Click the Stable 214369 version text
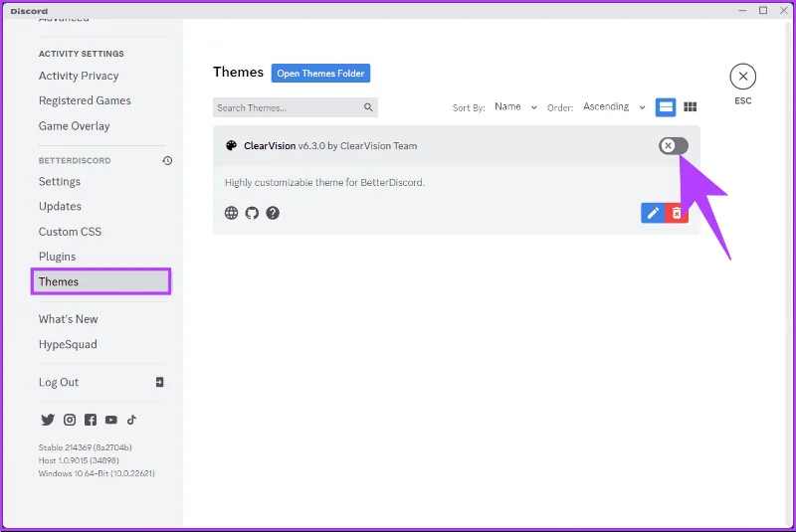796x532 pixels. tap(86, 447)
